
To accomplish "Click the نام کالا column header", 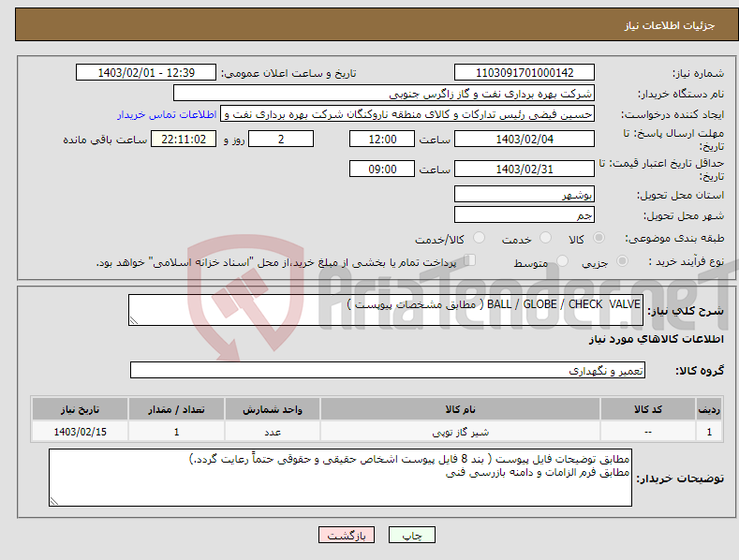I will point(460,409).
